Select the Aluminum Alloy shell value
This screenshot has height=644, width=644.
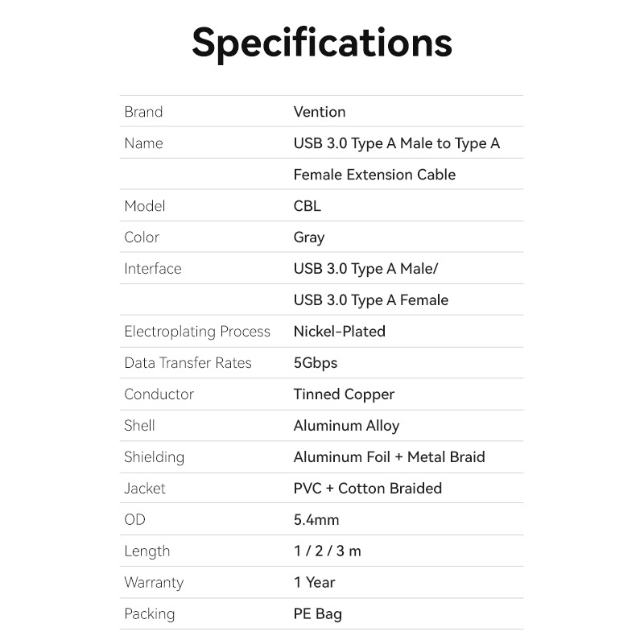click(x=346, y=426)
